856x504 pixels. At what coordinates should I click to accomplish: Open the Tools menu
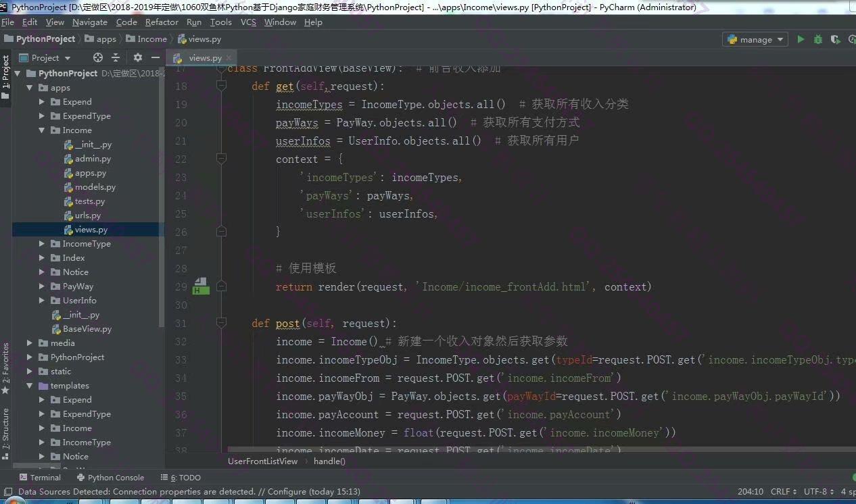[221, 22]
